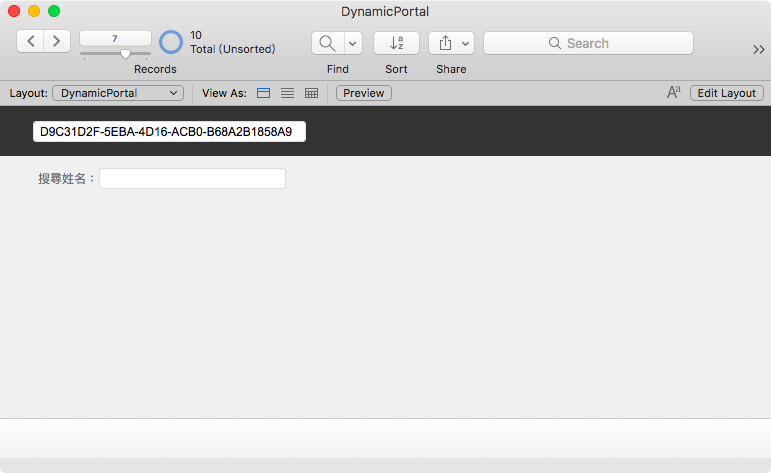Switch to List view
Screen dimensions: 771x473
[x=288, y=93]
